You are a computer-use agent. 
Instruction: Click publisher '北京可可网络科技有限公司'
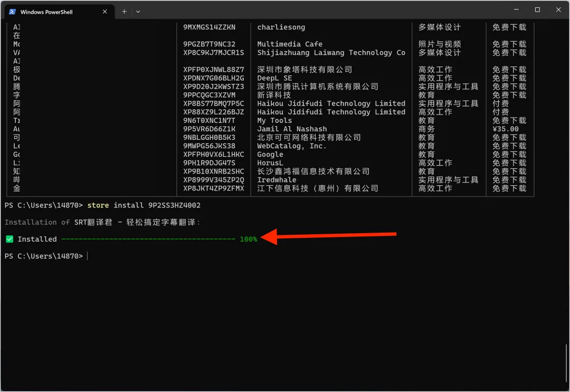tap(309, 137)
